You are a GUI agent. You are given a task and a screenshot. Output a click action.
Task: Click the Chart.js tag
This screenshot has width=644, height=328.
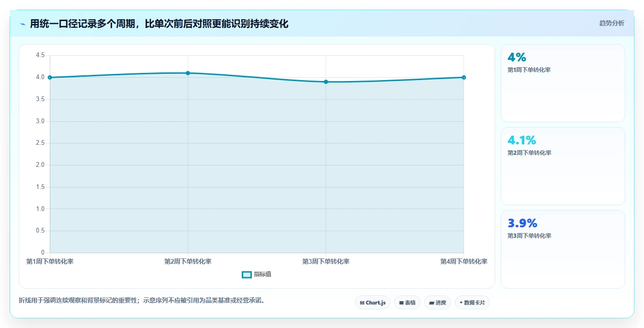pyautogui.click(x=373, y=303)
